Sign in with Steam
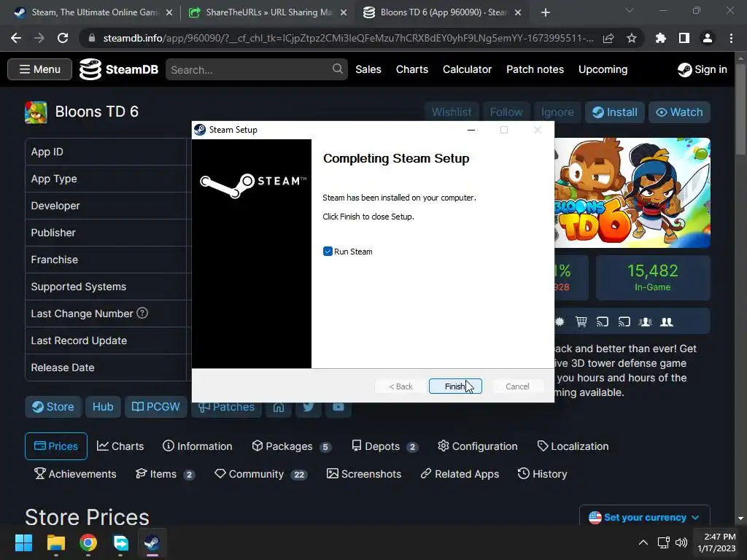Image resolution: width=747 pixels, height=560 pixels. pos(703,69)
